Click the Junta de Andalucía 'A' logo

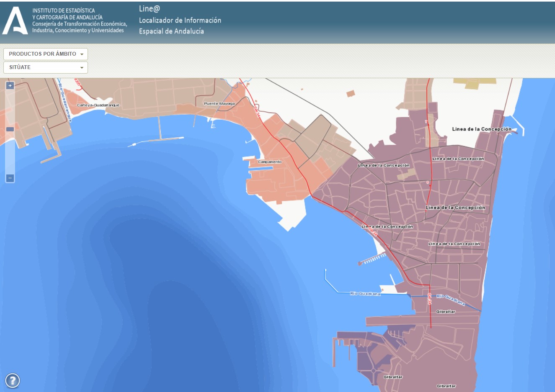[15, 20]
